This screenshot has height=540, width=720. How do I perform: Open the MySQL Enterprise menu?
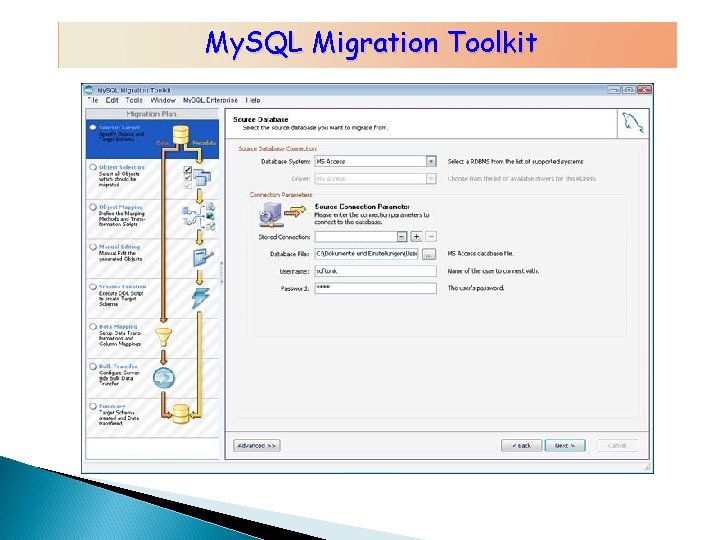coord(210,100)
